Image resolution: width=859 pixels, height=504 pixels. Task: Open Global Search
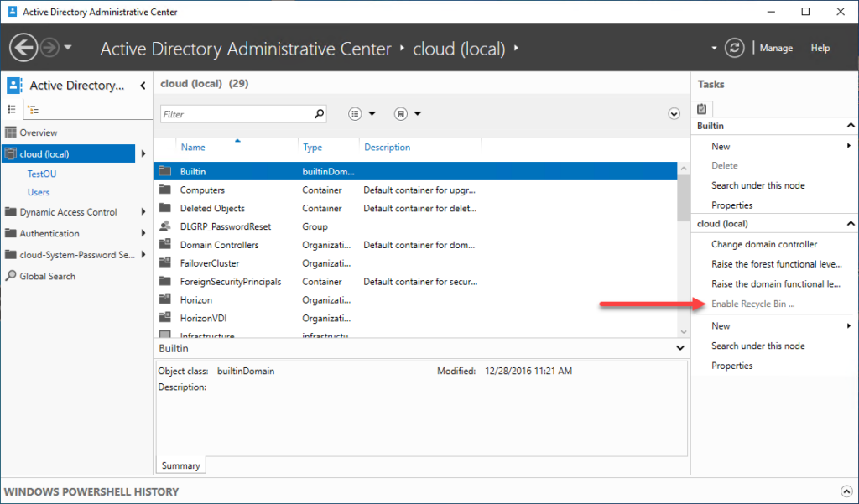coord(47,276)
